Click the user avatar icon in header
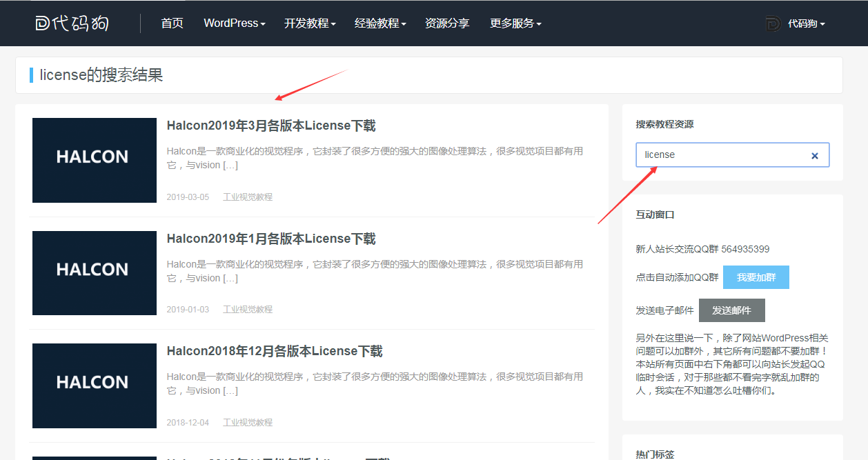Viewport: 868px width, 460px height. pyautogui.click(x=773, y=23)
